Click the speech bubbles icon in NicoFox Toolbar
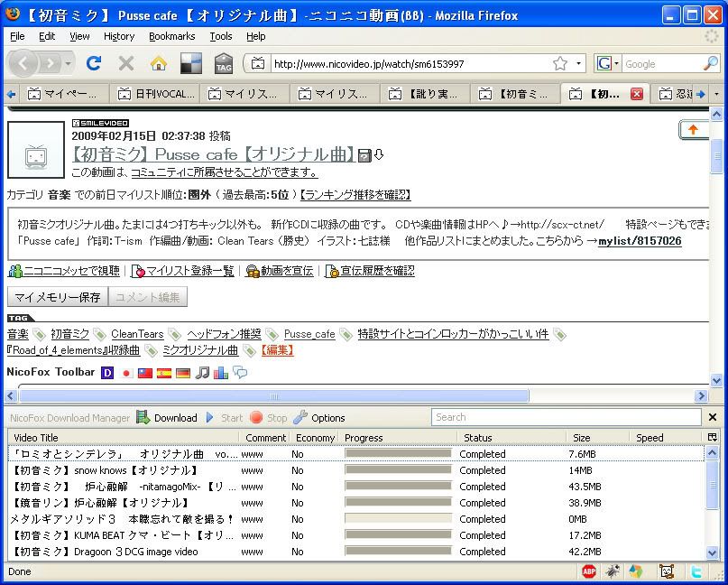This screenshot has height=585, width=728. click(x=240, y=372)
